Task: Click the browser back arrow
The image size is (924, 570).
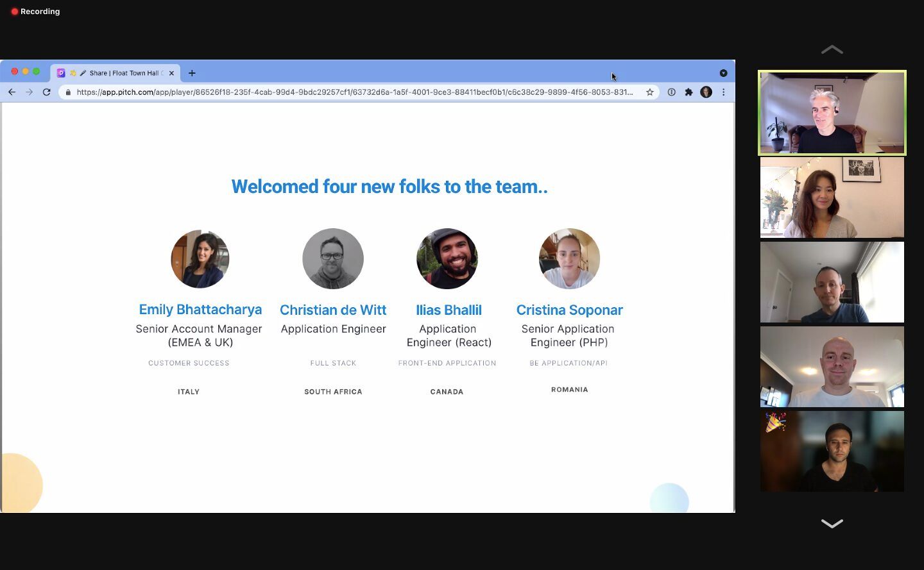Action: pos(12,92)
